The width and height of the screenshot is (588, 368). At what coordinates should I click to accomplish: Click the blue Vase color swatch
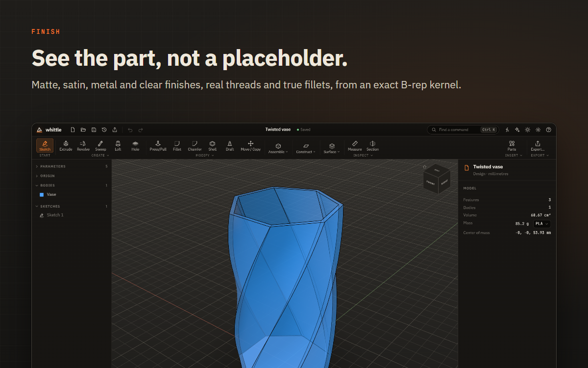[x=42, y=194]
